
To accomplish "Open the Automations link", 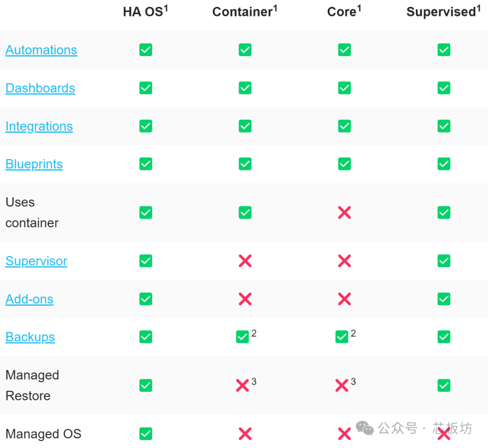I will [41, 50].
